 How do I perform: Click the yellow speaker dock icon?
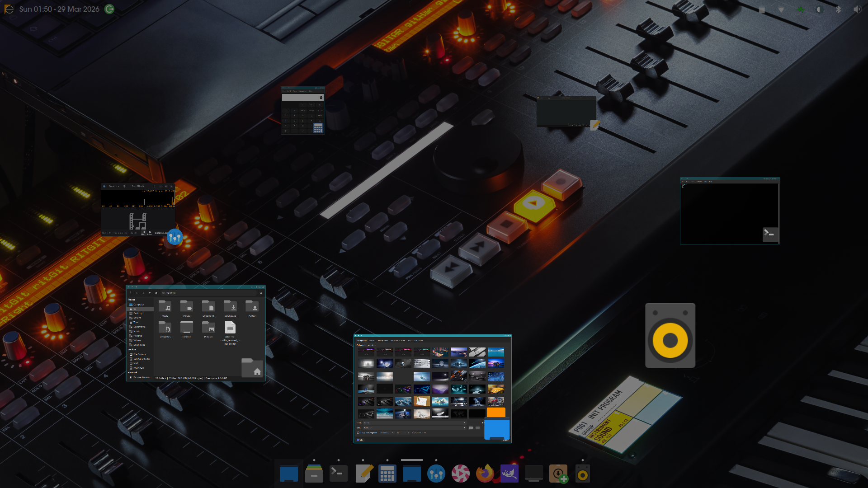(582, 474)
